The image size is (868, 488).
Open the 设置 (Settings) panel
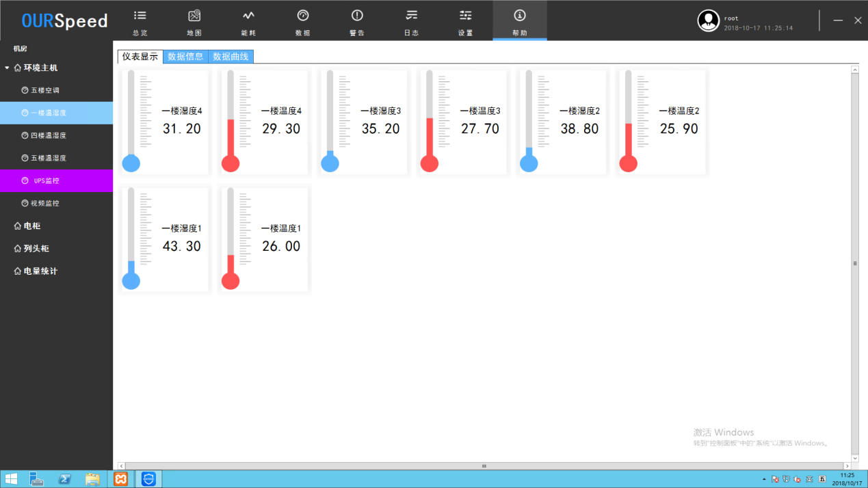click(465, 21)
